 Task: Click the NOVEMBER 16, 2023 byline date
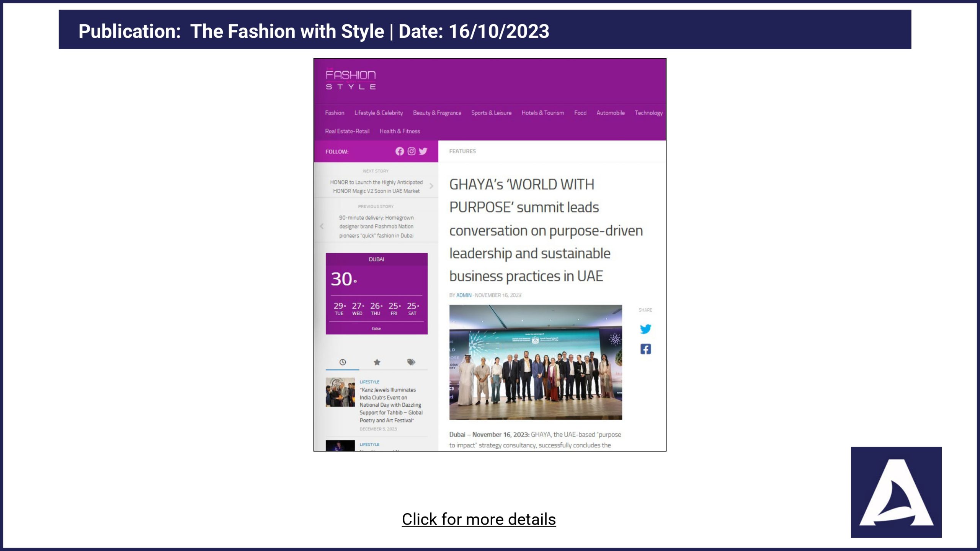tap(498, 295)
